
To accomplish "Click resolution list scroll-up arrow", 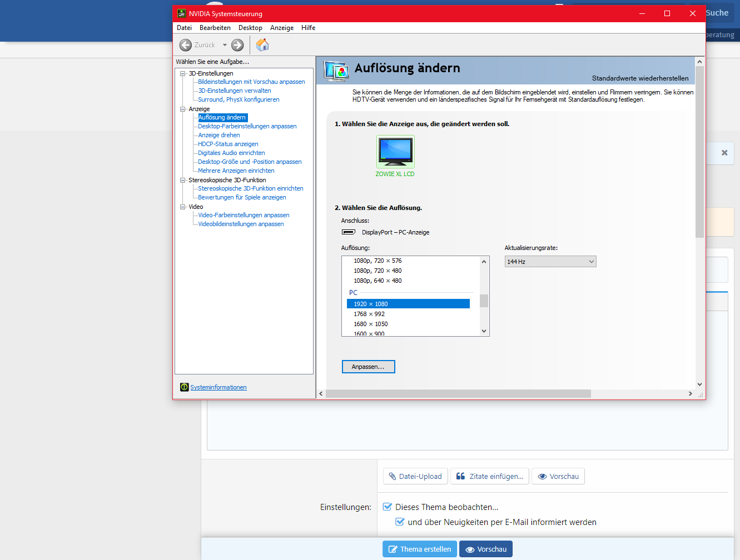I will point(484,262).
